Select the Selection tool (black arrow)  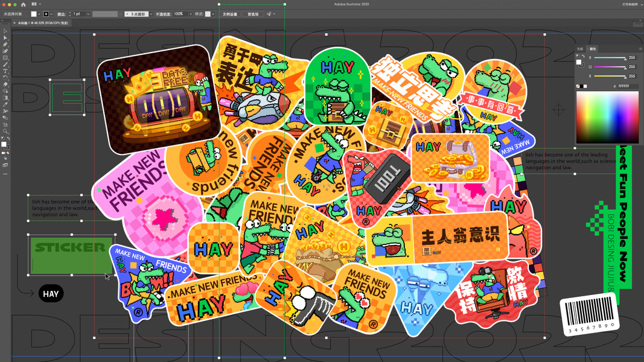[5, 31]
